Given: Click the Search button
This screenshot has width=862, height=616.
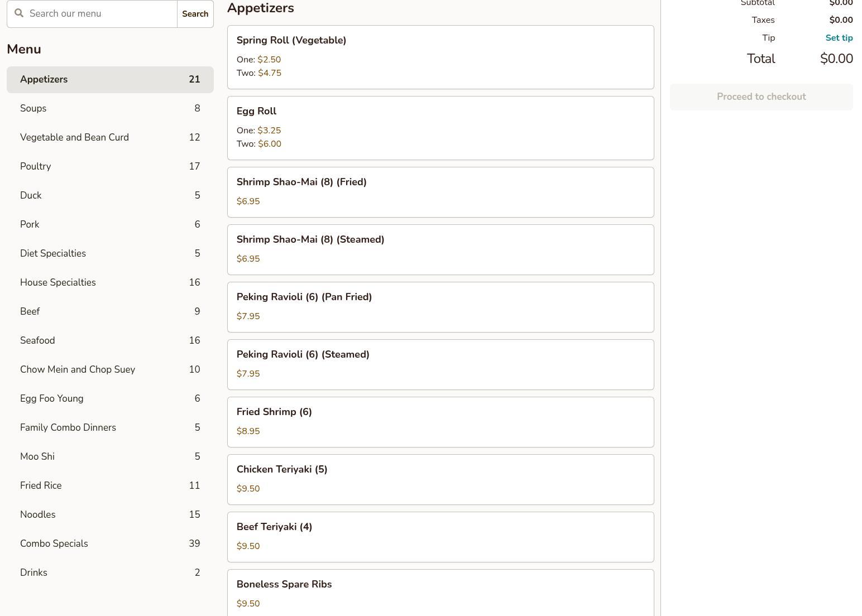Looking at the screenshot, I should coord(195,13).
